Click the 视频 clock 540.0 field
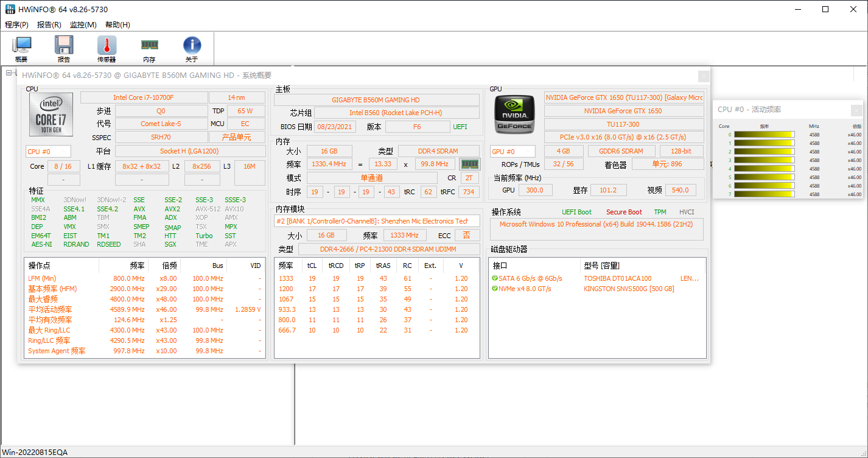This screenshot has height=458, width=868. pyautogui.click(x=681, y=190)
